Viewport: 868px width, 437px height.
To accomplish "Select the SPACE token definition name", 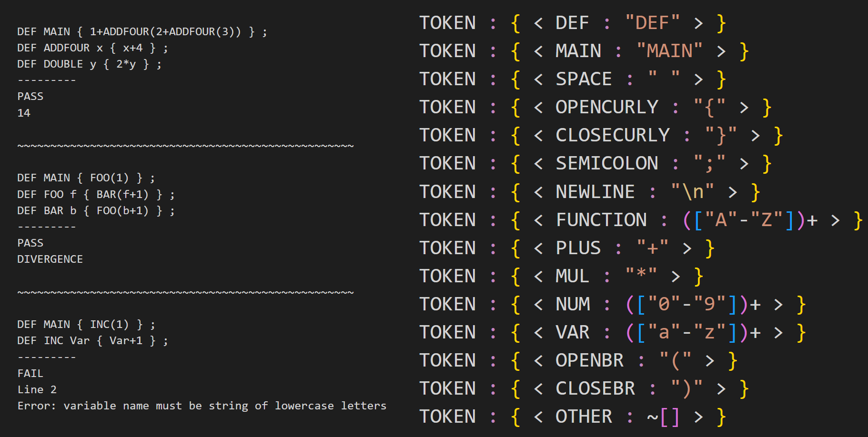I will coord(584,79).
